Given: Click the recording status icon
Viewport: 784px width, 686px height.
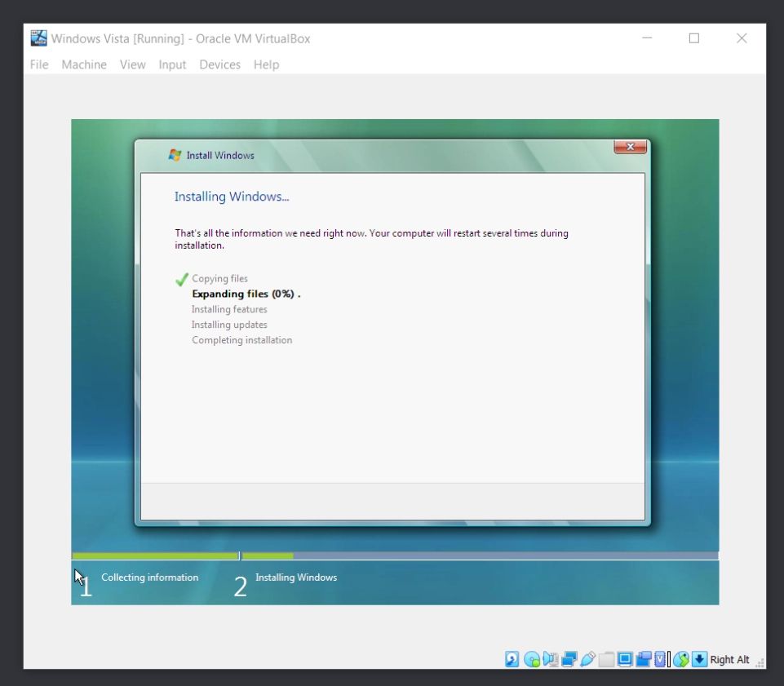Looking at the screenshot, I should pos(644,659).
